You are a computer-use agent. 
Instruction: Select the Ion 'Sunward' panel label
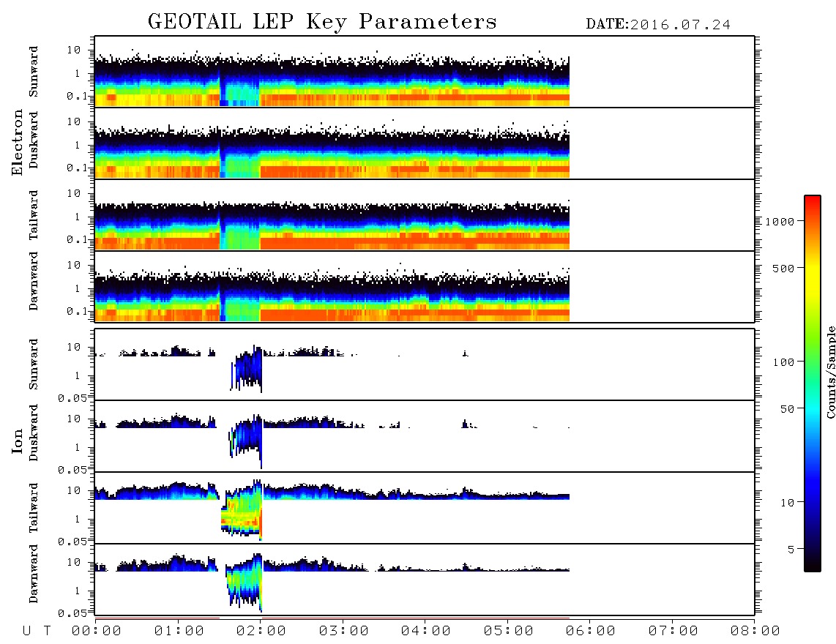point(34,364)
